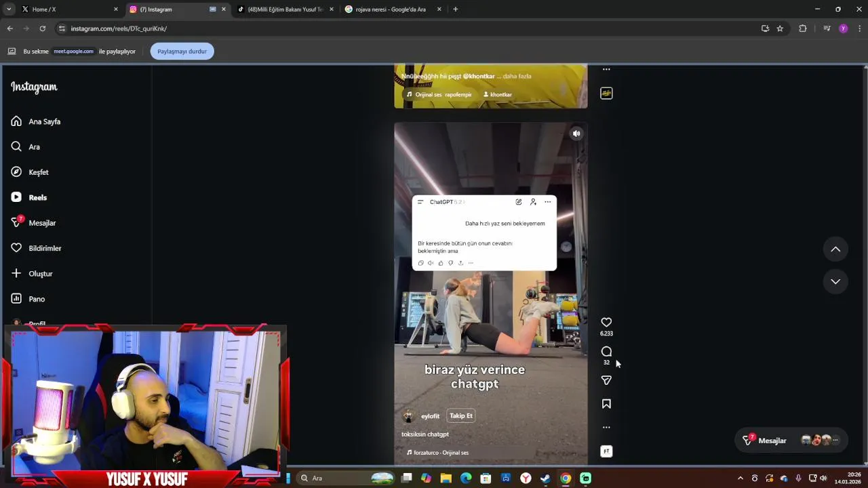Image resolution: width=868 pixels, height=488 pixels.
Task: Click the Instagram logo
Action: [34, 87]
